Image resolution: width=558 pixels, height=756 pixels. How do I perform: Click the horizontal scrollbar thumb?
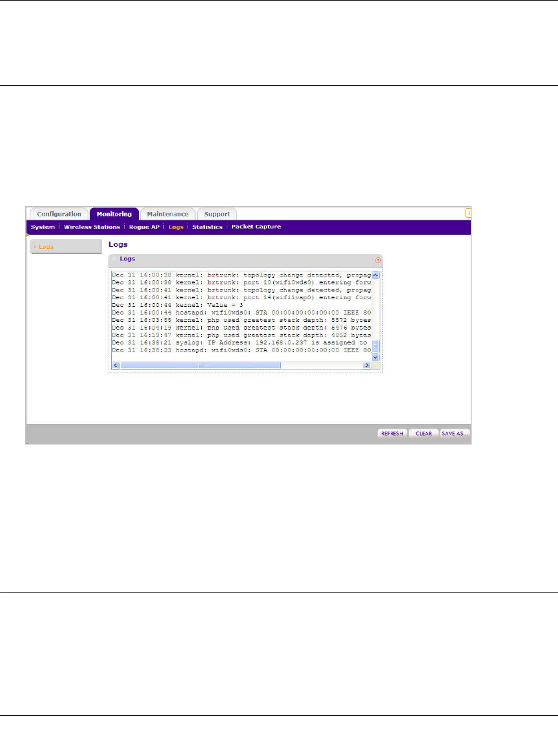click(x=200, y=366)
